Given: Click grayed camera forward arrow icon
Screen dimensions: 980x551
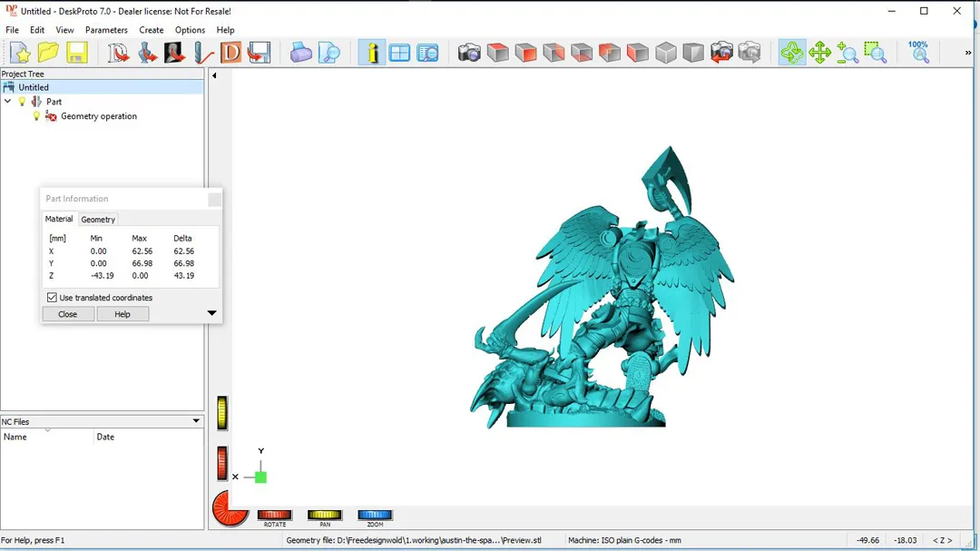Looking at the screenshot, I should point(750,53).
